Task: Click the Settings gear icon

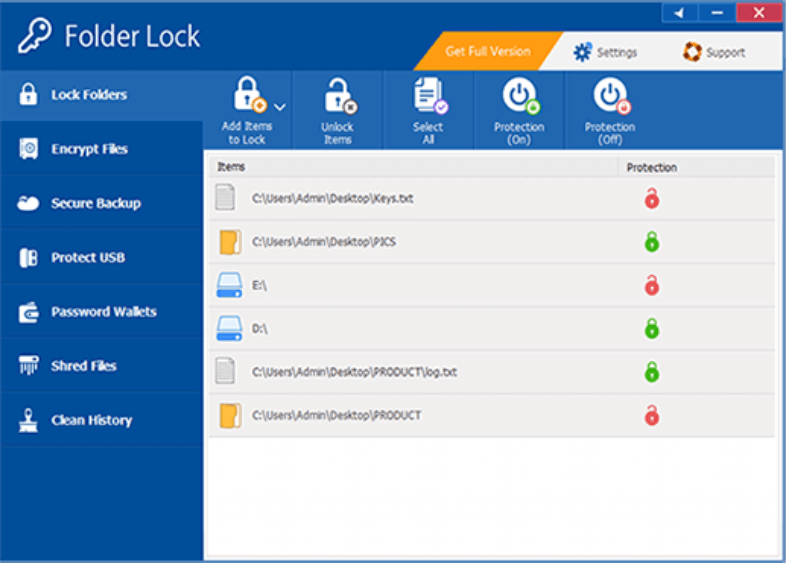Action: click(582, 52)
